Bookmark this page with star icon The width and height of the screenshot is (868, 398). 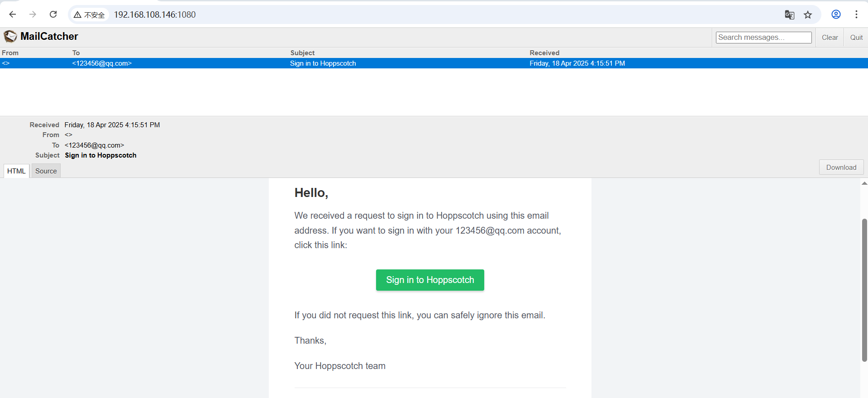click(808, 15)
